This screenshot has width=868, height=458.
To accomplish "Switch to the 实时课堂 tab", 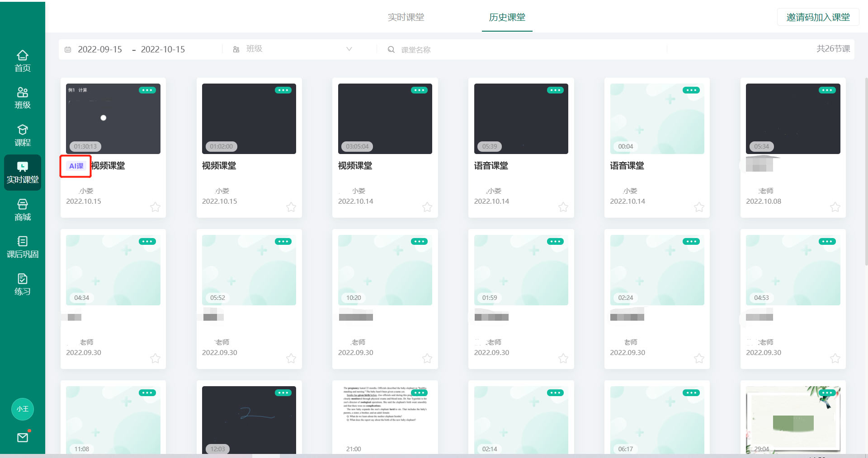I will [406, 17].
